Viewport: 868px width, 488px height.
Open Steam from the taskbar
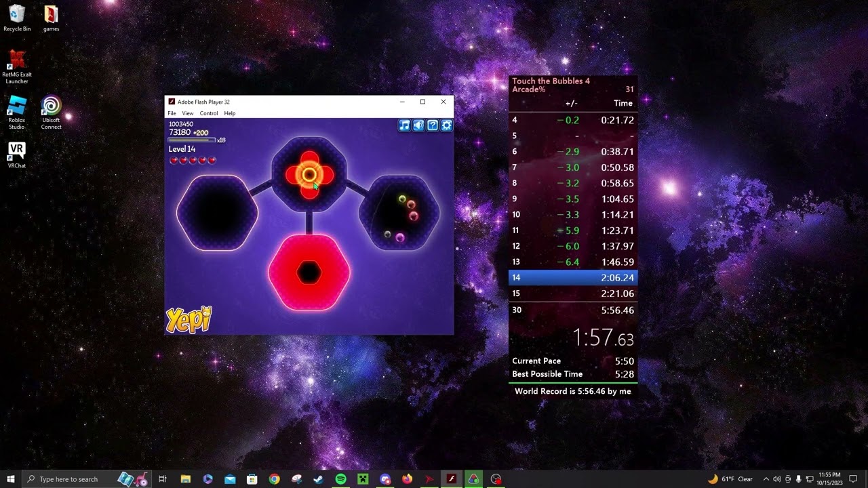click(318, 479)
